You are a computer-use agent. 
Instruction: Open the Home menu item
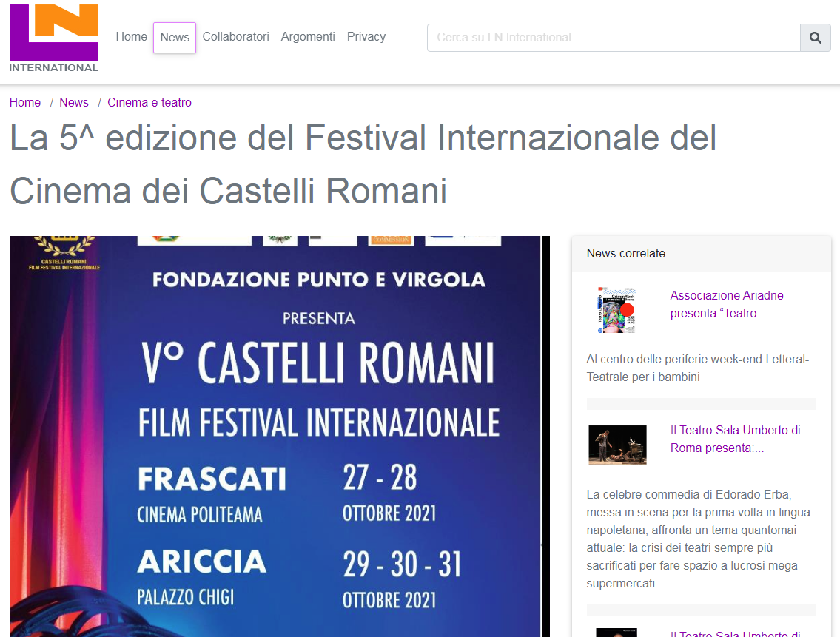[131, 37]
